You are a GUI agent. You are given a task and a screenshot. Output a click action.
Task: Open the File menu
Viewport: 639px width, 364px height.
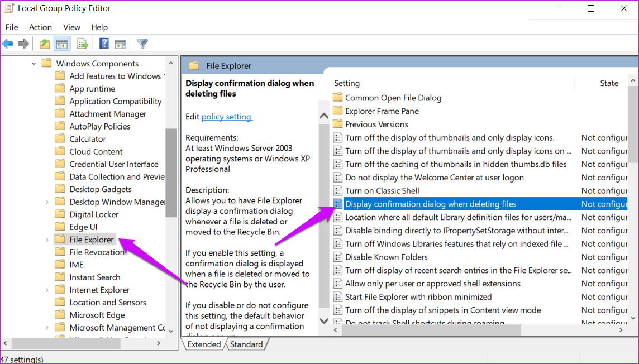click(x=11, y=27)
